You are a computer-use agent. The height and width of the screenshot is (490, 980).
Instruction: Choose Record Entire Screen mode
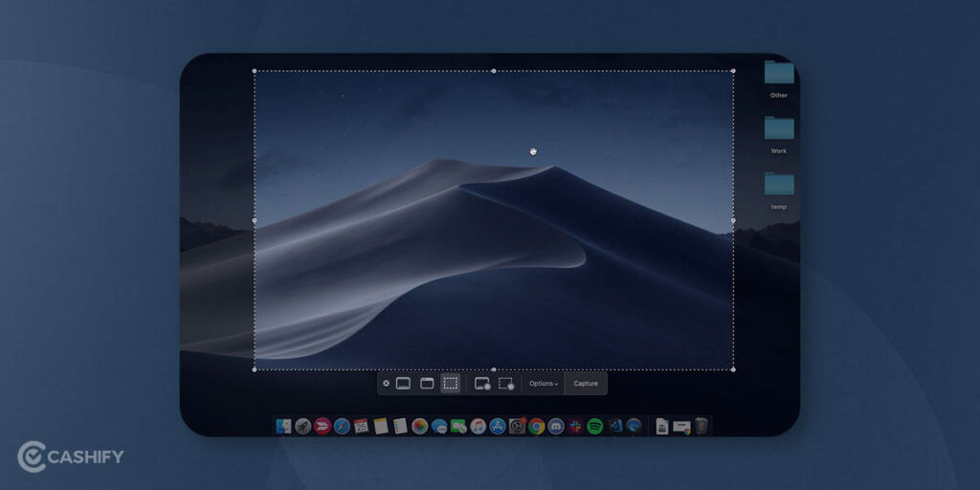click(482, 384)
